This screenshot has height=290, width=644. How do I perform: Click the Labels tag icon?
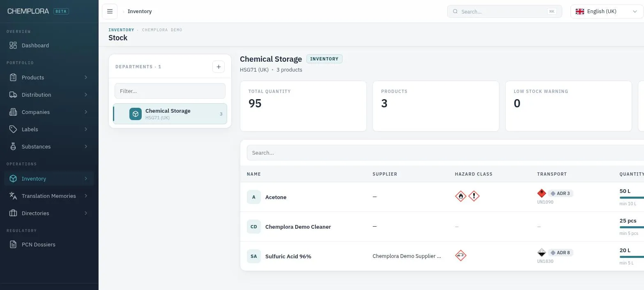click(13, 129)
